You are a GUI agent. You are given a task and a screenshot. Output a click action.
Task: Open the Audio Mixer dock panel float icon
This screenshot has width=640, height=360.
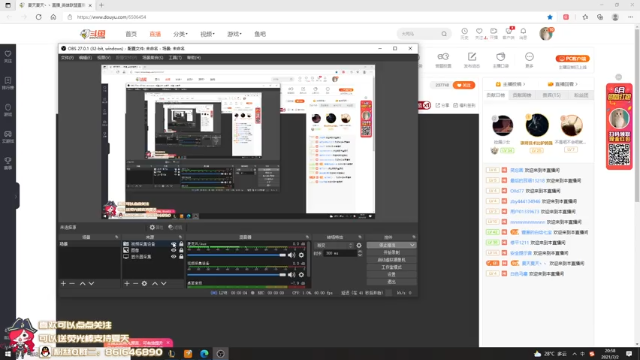click(307, 237)
